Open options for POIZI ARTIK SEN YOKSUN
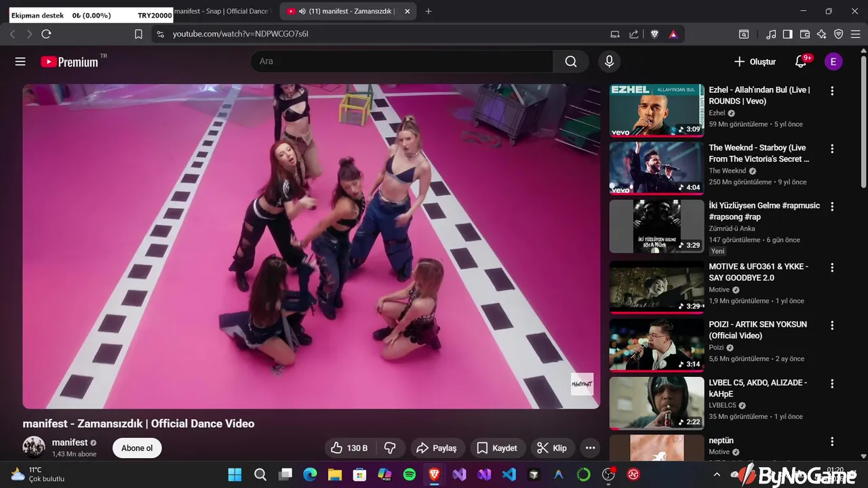 pos(832,325)
